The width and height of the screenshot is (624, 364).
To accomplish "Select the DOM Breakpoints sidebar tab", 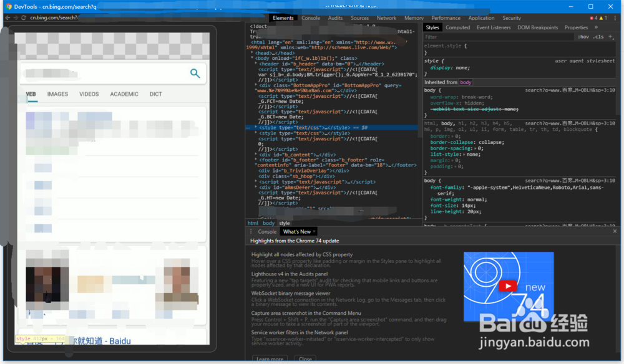I will pos(538,27).
